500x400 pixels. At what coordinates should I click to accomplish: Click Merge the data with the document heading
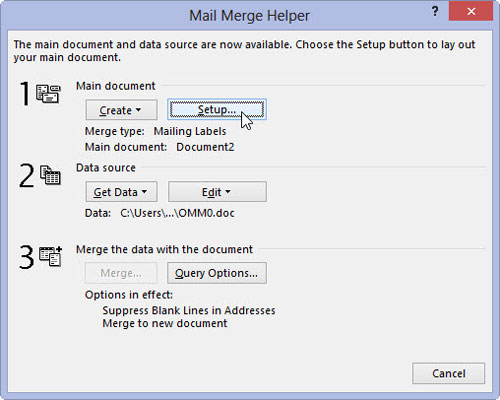point(164,249)
